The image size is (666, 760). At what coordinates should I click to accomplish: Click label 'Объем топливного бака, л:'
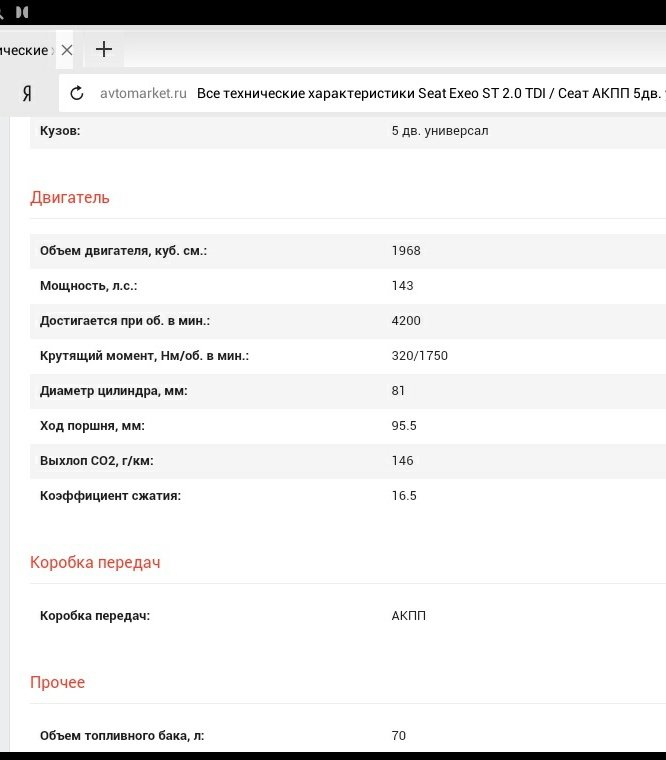(x=122, y=735)
